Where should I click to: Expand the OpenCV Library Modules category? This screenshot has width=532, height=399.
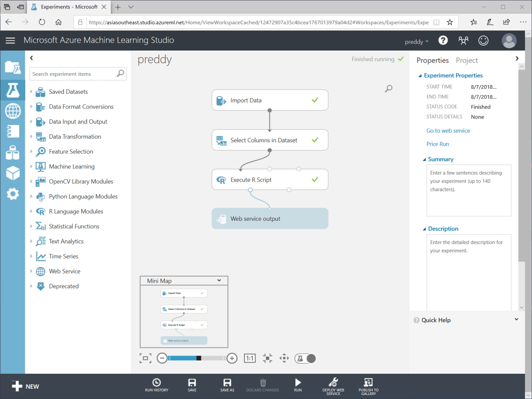31,181
